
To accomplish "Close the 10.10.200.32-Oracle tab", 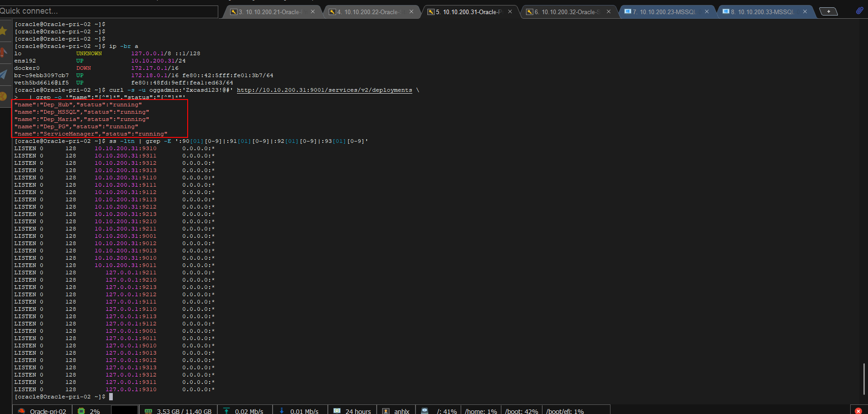I will tap(609, 12).
